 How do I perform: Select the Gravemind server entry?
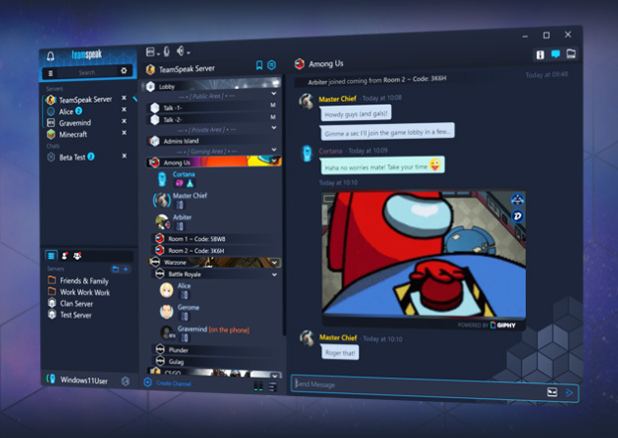coord(74,123)
